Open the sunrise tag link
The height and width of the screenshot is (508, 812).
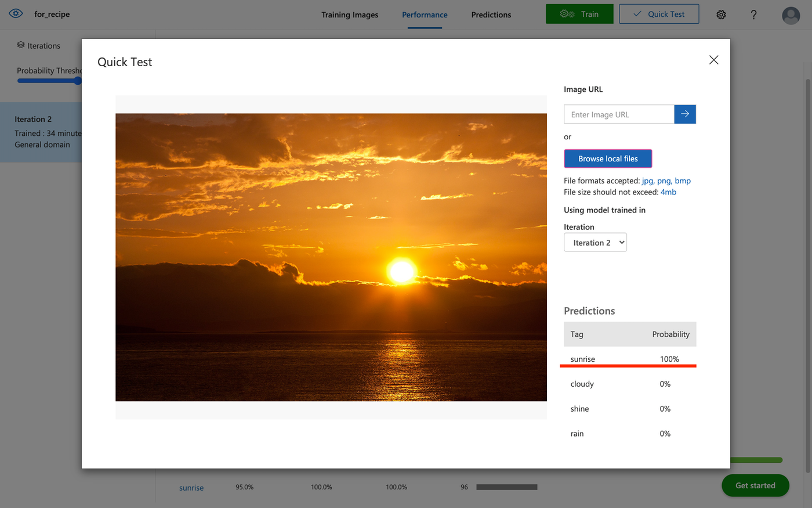pyautogui.click(x=191, y=488)
